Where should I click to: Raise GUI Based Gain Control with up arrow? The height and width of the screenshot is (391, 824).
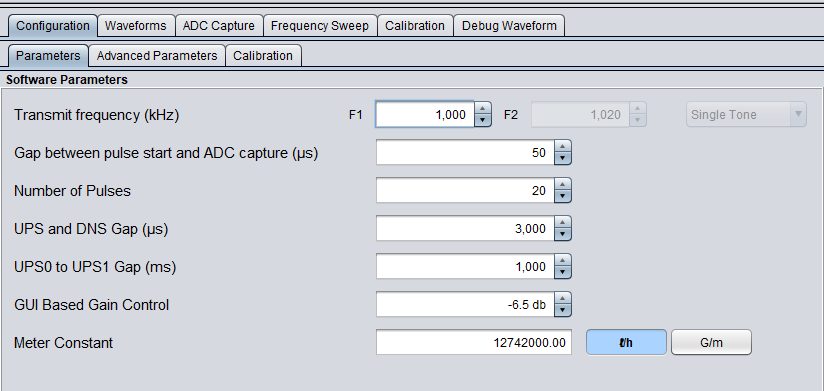coord(563,299)
